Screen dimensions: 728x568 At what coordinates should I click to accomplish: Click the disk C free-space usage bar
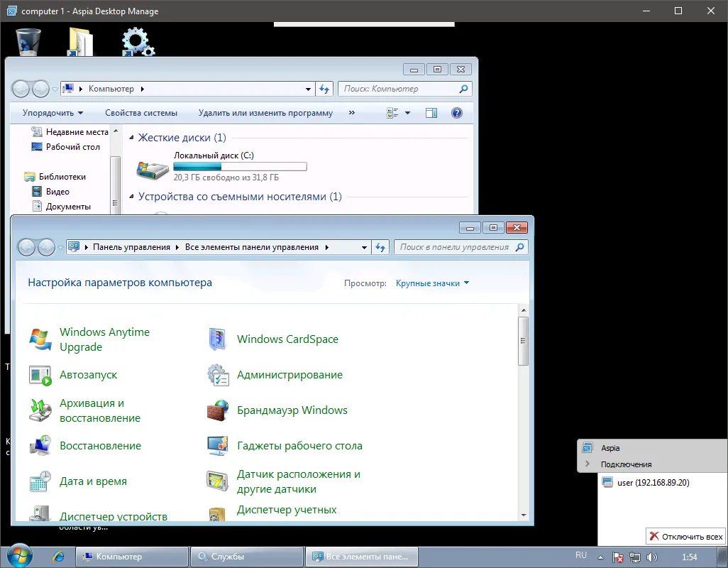[x=239, y=165]
